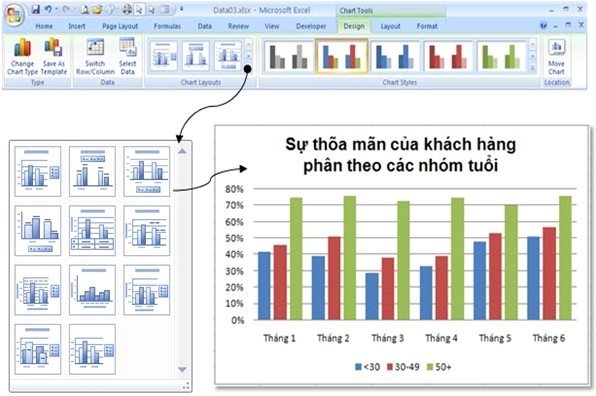Click the popup gallery resize grip
The image size is (596, 396).
coord(186,386)
